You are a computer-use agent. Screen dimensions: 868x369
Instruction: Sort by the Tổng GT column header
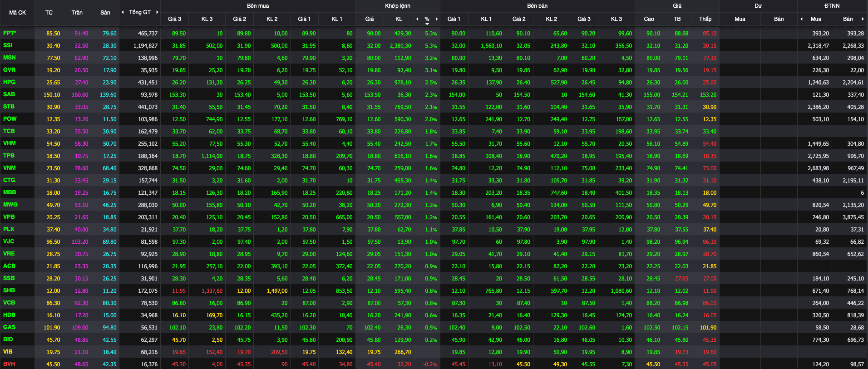140,12
